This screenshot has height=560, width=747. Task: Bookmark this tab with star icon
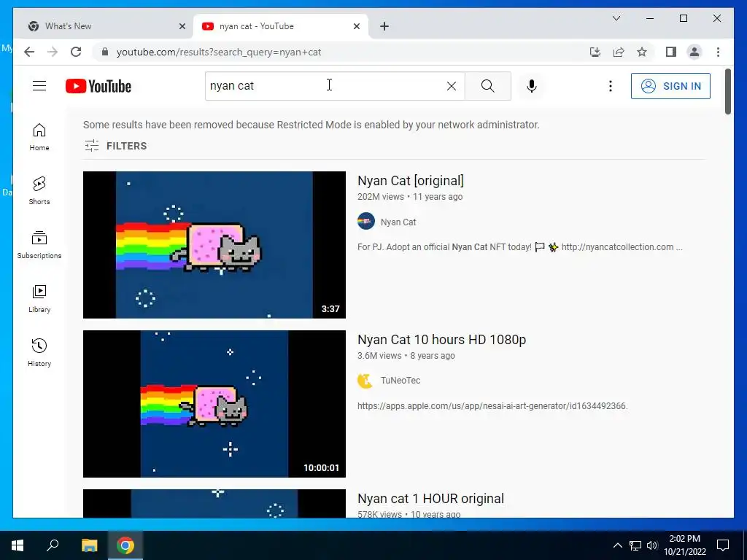point(642,52)
